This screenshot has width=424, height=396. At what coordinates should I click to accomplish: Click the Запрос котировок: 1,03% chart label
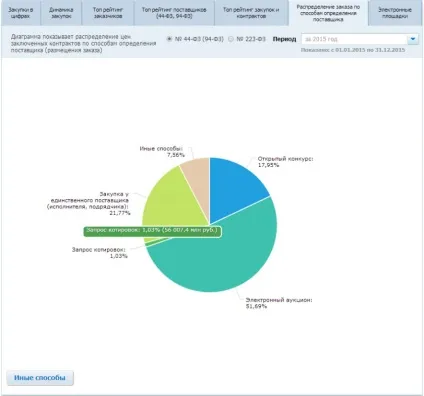pos(99,253)
